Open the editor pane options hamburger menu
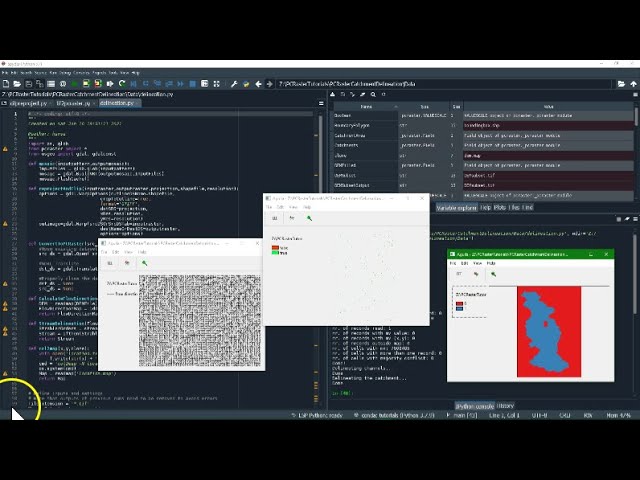Viewport: 640px width, 480px height. click(321, 103)
